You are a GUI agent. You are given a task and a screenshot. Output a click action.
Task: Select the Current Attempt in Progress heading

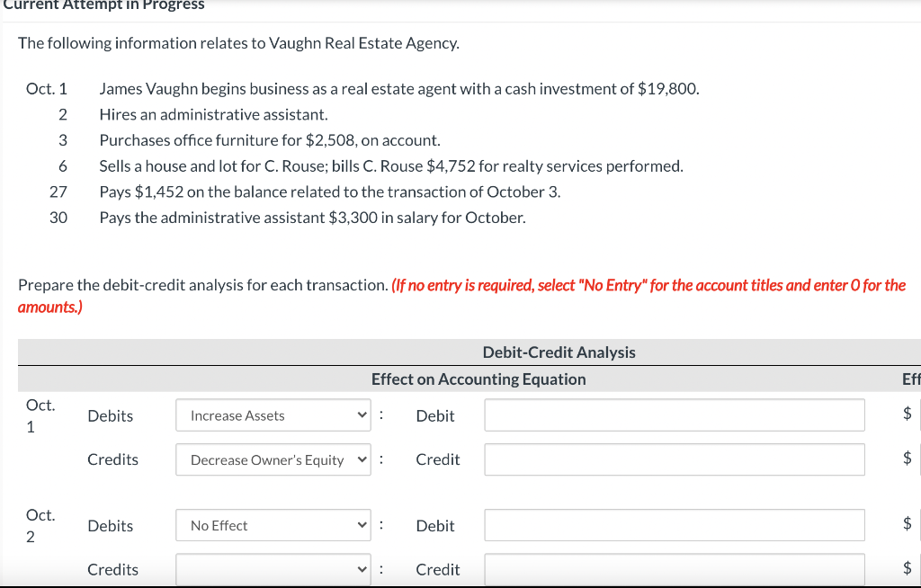coord(102,5)
